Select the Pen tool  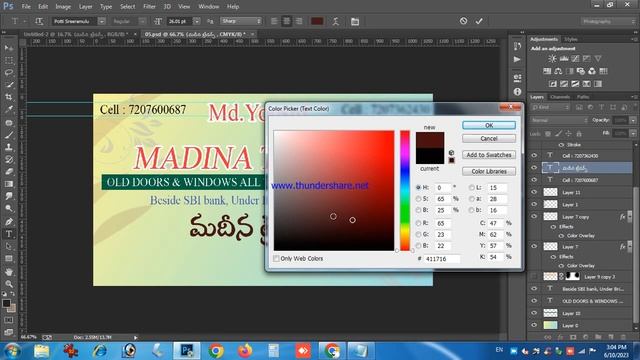tap(9, 222)
